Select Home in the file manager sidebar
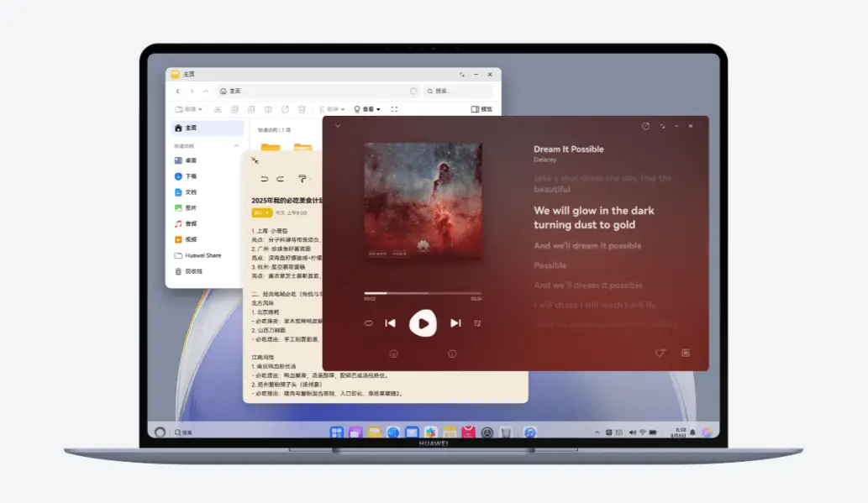 pyautogui.click(x=208, y=128)
